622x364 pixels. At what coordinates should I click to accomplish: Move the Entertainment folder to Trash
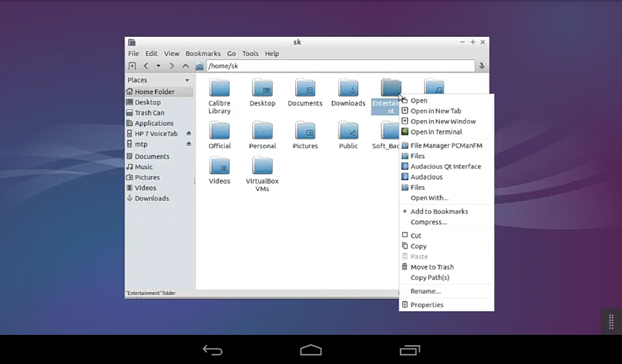446,268
